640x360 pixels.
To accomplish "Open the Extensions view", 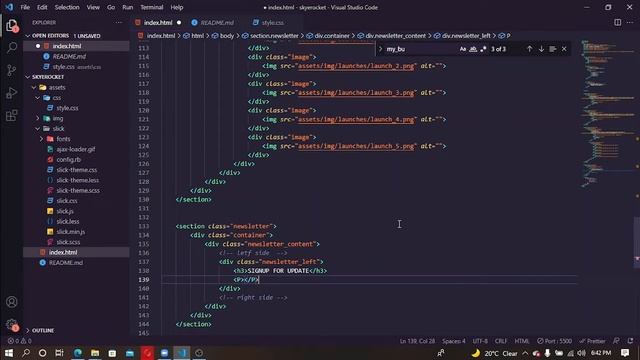I will (11, 116).
